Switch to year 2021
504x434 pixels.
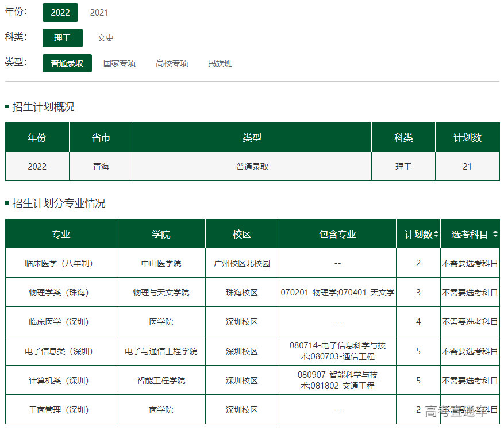(x=99, y=13)
